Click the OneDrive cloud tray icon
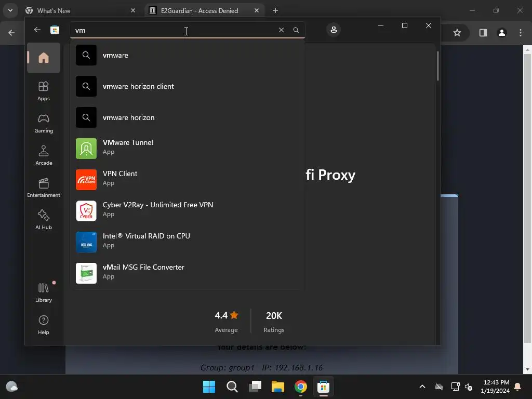 click(x=439, y=387)
